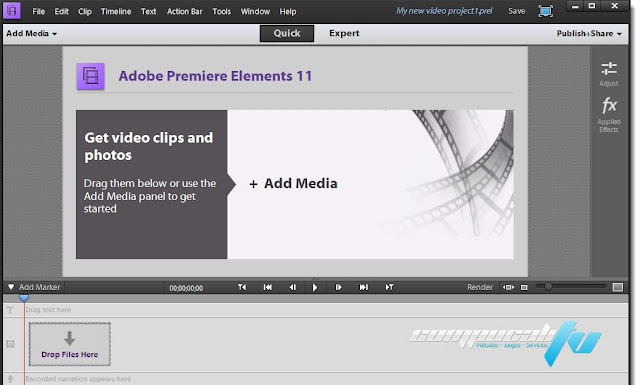Viewport: 640px width, 385px height.
Task: Maximize the application window
Action: coord(592,6)
